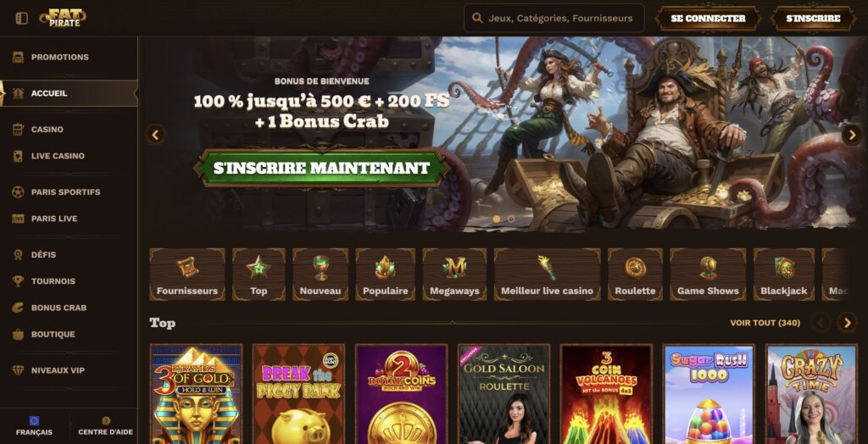Image resolution: width=868 pixels, height=444 pixels.
Task: Open the Sugar Rush 1000 game thumbnail
Action: click(709, 394)
